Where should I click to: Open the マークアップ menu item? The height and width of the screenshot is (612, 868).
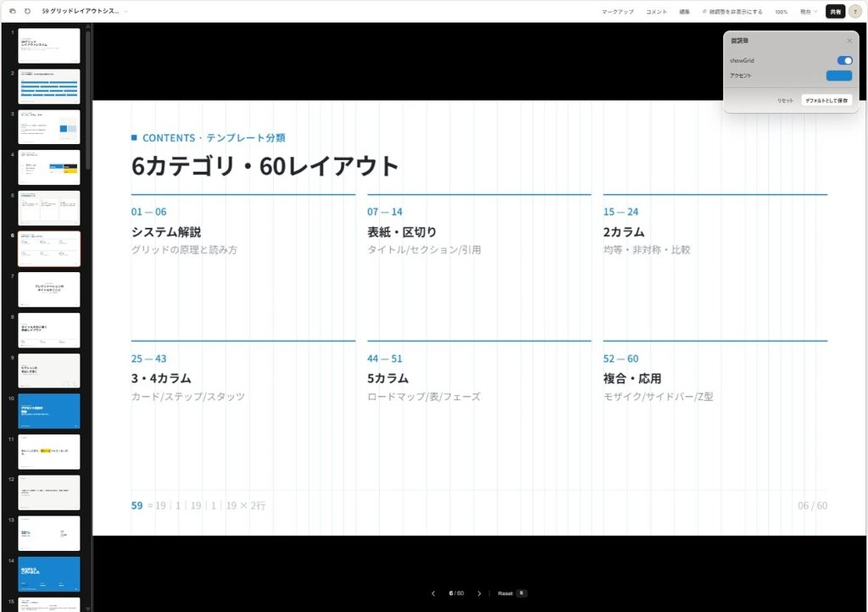(x=618, y=12)
